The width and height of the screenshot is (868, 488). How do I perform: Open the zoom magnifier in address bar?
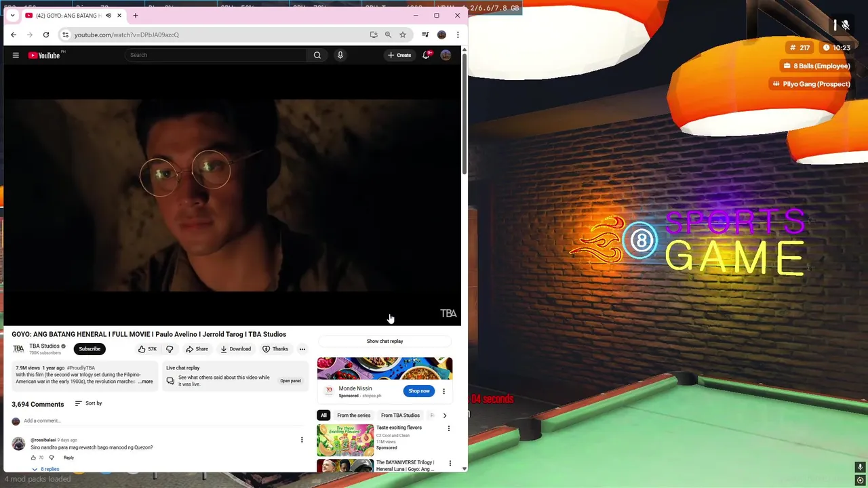tap(388, 35)
